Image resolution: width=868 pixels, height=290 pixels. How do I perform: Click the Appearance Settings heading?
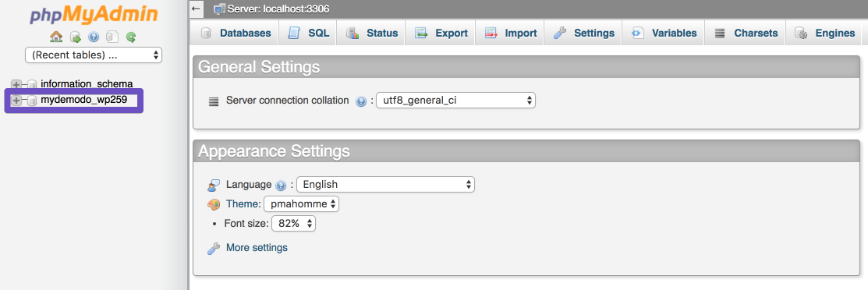click(274, 151)
